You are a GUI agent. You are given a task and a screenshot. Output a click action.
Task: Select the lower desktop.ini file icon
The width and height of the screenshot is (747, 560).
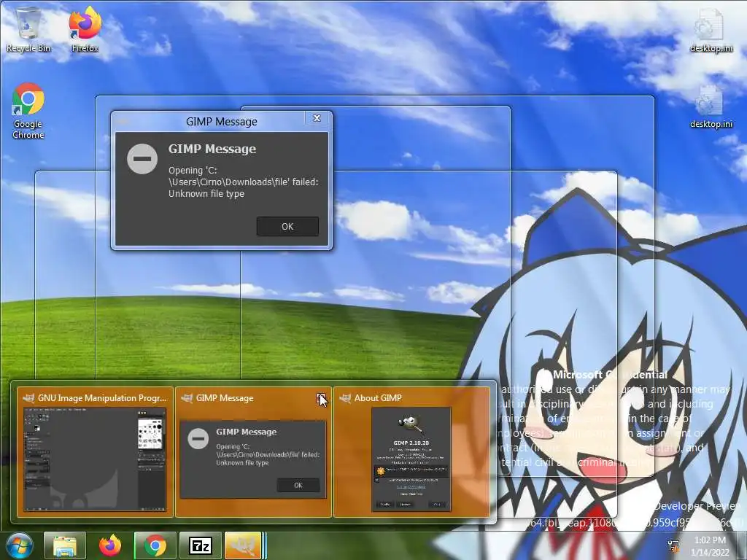point(711,106)
